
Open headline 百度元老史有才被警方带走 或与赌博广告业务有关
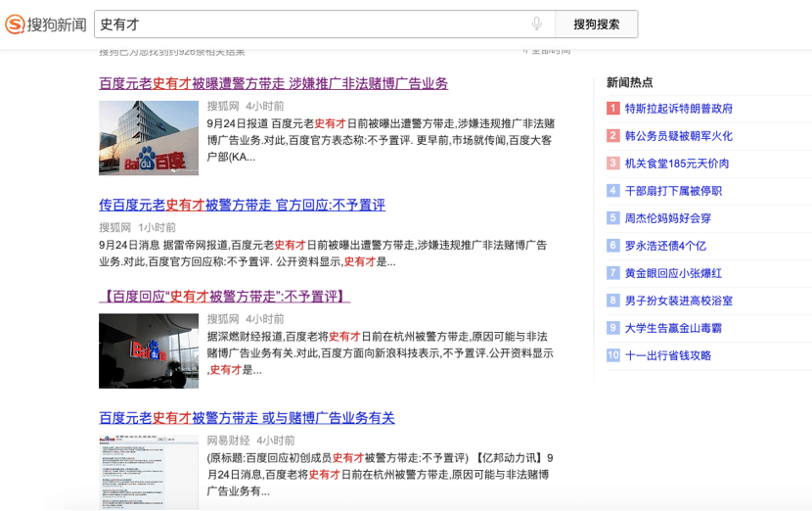pyautogui.click(x=247, y=418)
